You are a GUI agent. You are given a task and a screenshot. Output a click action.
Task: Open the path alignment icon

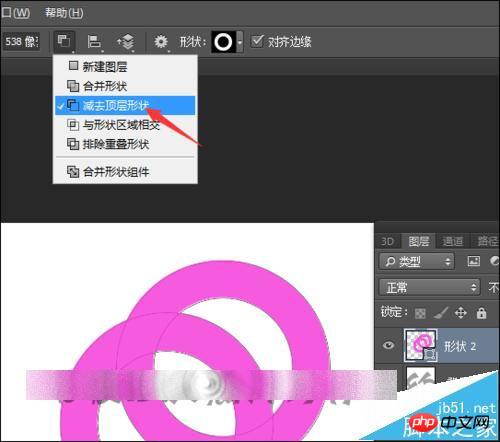pyautogui.click(x=94, y=42)
